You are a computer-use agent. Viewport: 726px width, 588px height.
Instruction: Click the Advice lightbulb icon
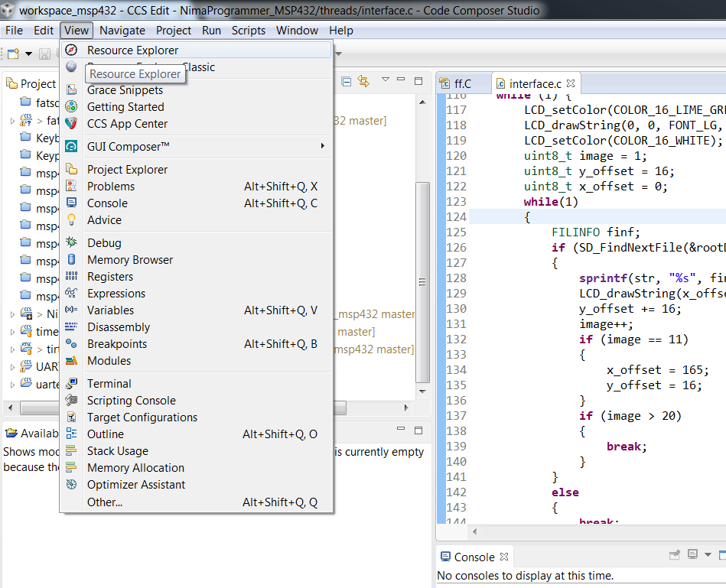tap(71, 219)
